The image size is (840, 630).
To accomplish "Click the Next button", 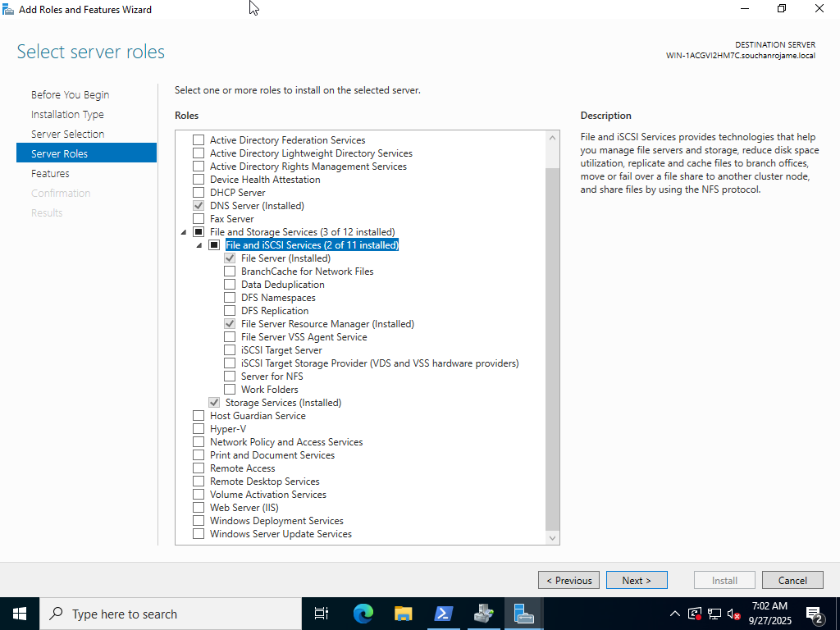I will point(637,580).
